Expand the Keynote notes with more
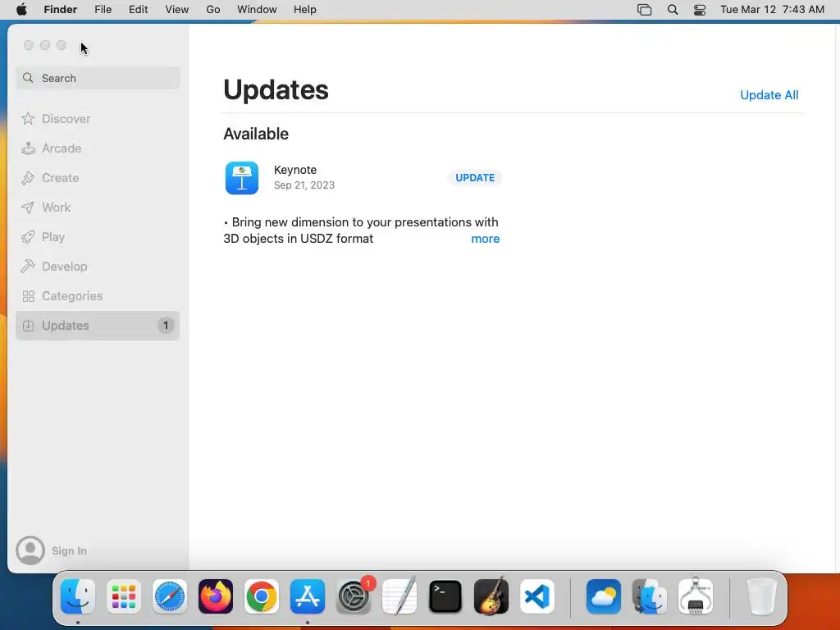This screenshot has height=630, width=840. [486, 239]
